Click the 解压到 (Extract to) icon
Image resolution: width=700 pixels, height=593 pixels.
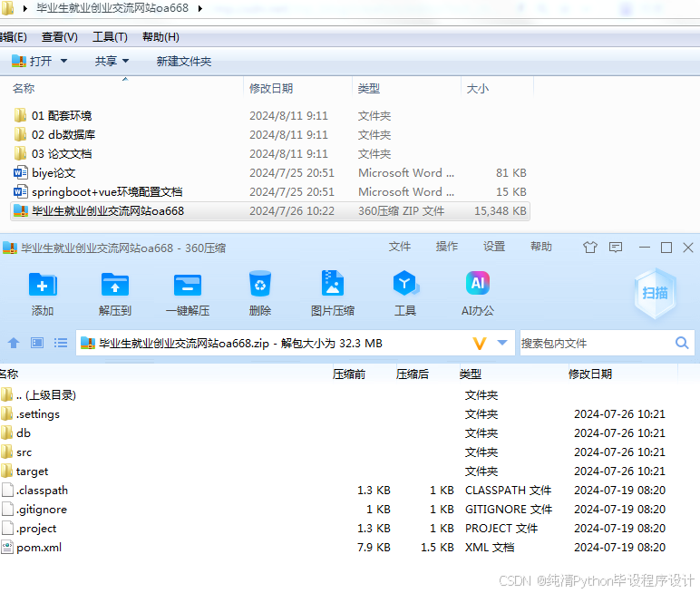115,285
